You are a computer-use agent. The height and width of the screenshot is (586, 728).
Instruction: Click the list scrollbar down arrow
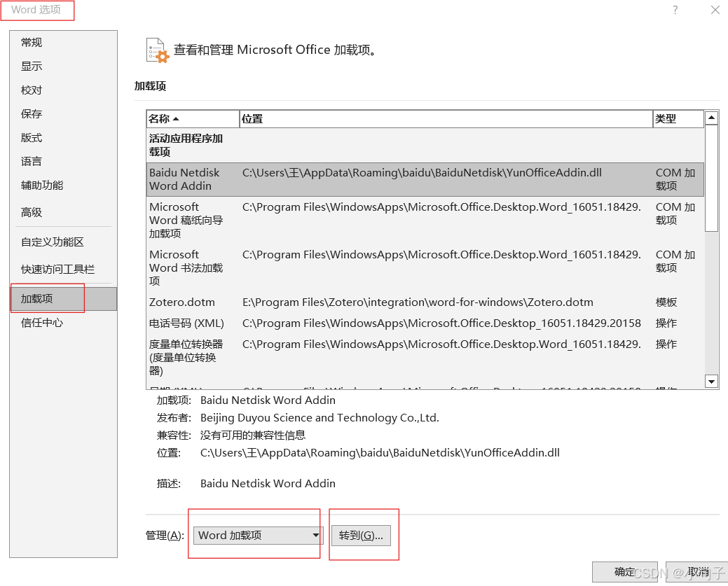pos(711,382)
